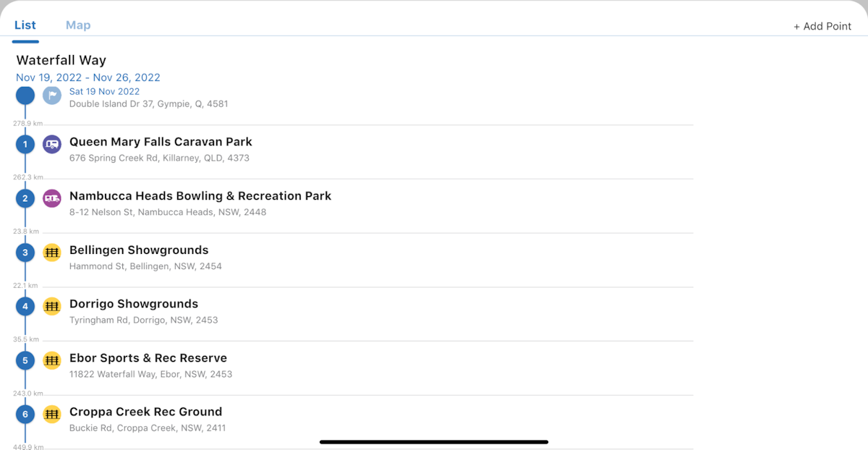Open Nambucca Heads Bowling & Recreation Park
The height and width of the screenshot is (450, 868).
(200, 196)
